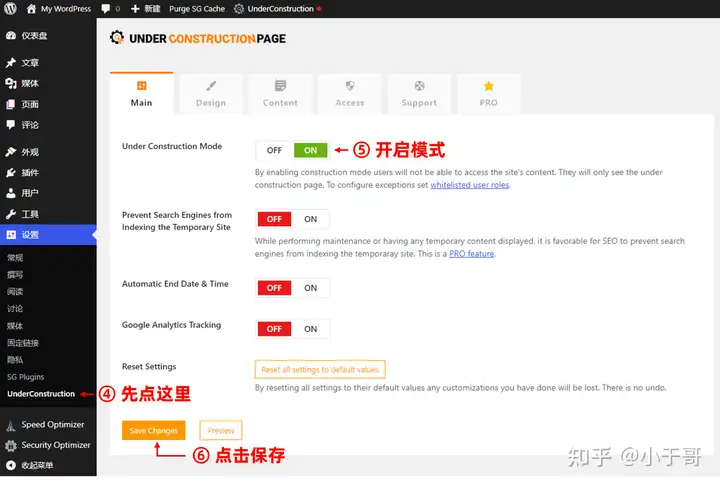Viewport: 720px width, 486px height.
Task: Open 讨论 discussion settings submenu
Action: 15,309
